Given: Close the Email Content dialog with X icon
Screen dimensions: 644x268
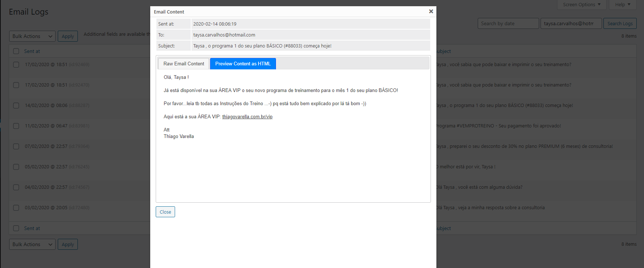Looking at the screenshot, I should (x=431, y=11).
